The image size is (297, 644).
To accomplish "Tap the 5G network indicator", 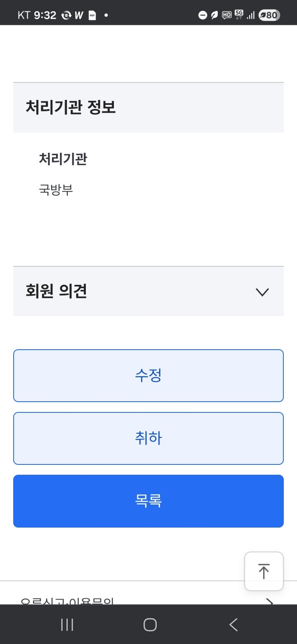I will coord(239,15).
